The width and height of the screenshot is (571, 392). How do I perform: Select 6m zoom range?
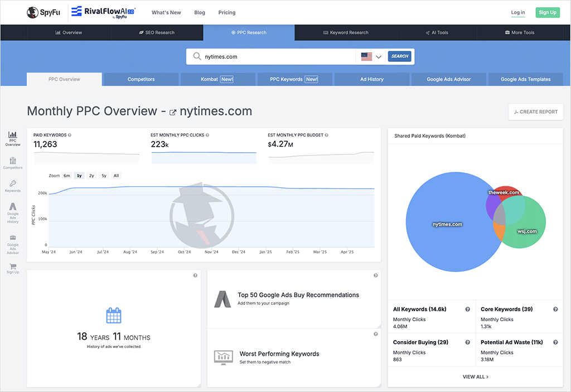67,176
